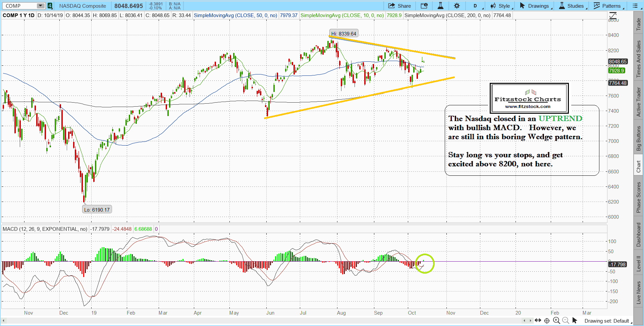
Task: Expand the D timeframe dropdown
Action: pyautogui.click(x=476, y=6)
